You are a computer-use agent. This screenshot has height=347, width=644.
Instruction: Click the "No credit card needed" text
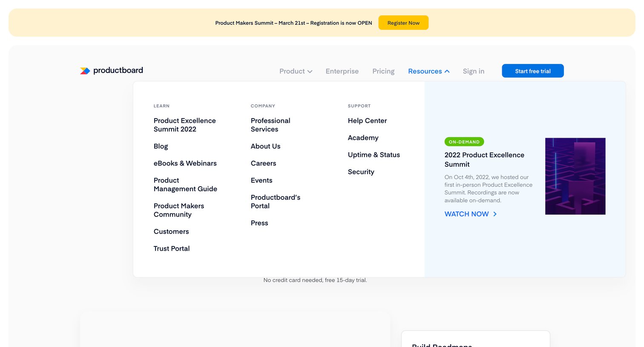[x=315, y=280]
